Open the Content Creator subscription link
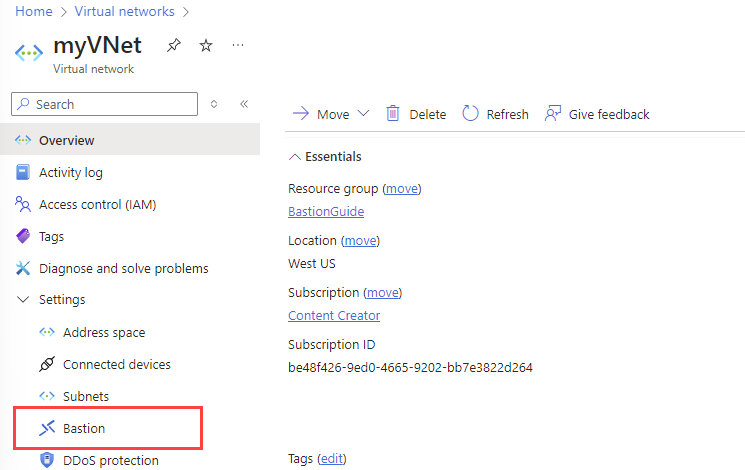Viewport: 745px width, 470px height. pyautogui.click(x=334, y=316)
